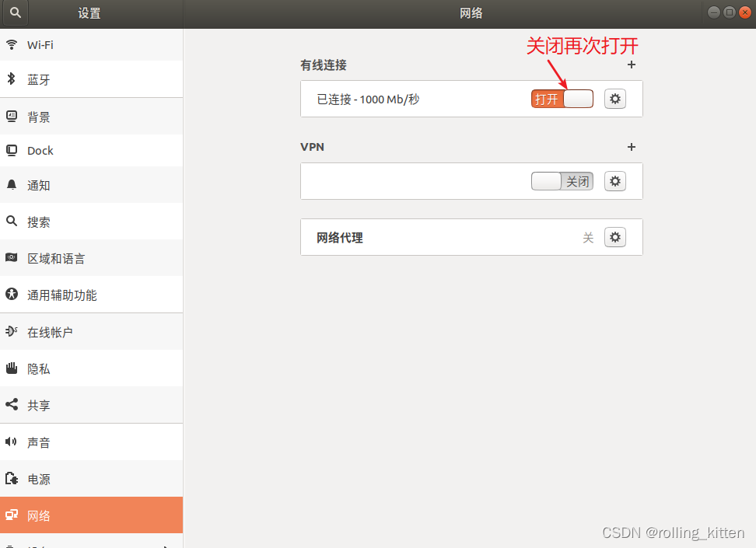Image resolution: width=756 pixels, height=548 pixels.
Task: Click the 已连接 - 1000 Mb/秒 status text
Action: coord(368,99)
